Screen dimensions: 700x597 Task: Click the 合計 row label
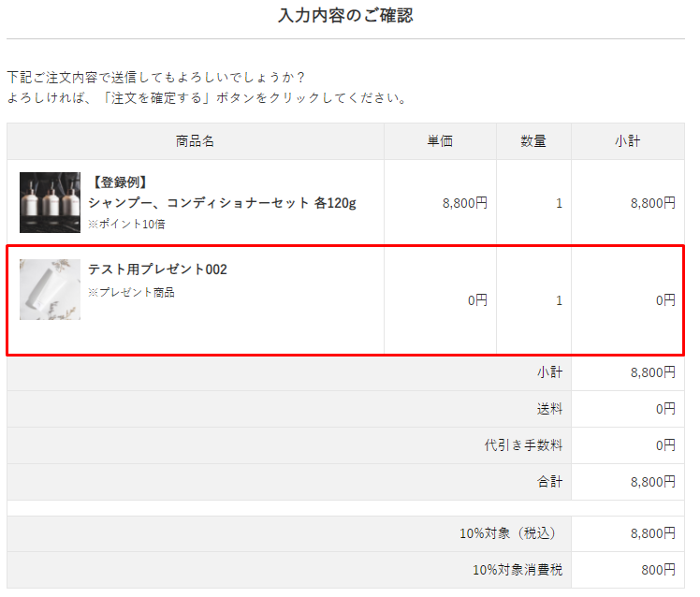(549, 482)
